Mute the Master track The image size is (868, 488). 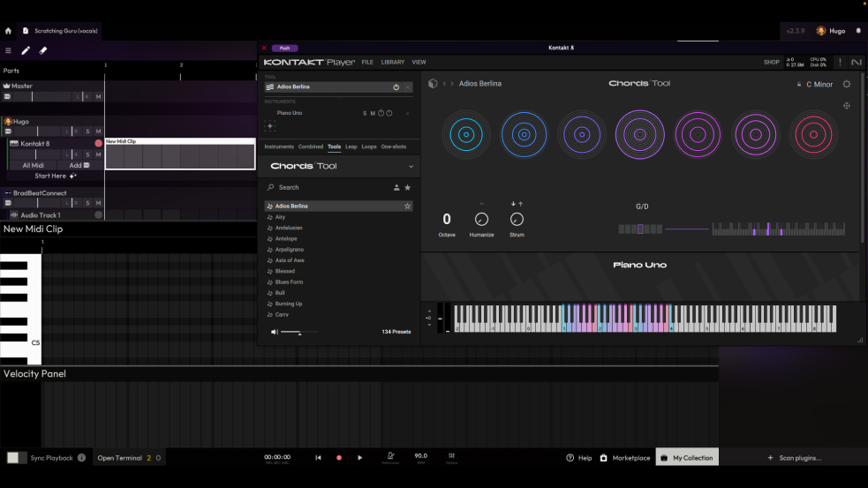[x=98, y=97]
